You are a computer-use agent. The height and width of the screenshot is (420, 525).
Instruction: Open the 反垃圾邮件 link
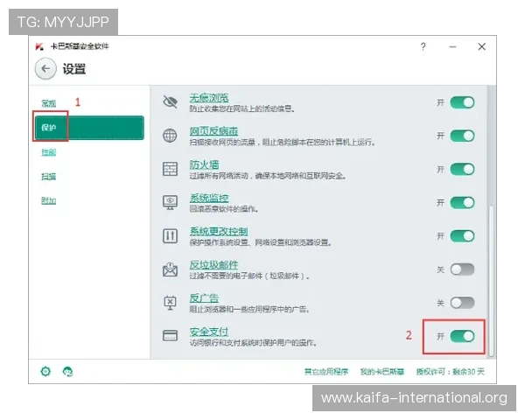[213, 265]
